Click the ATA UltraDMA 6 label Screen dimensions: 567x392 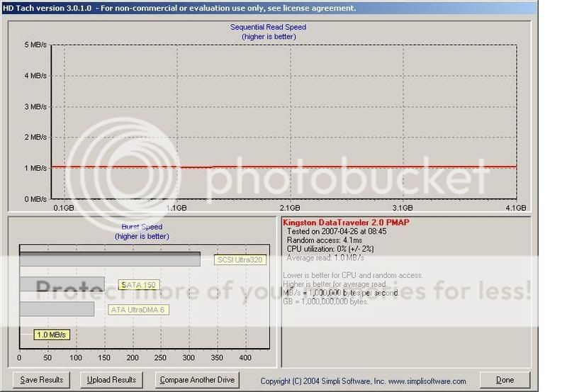point(139,310)
